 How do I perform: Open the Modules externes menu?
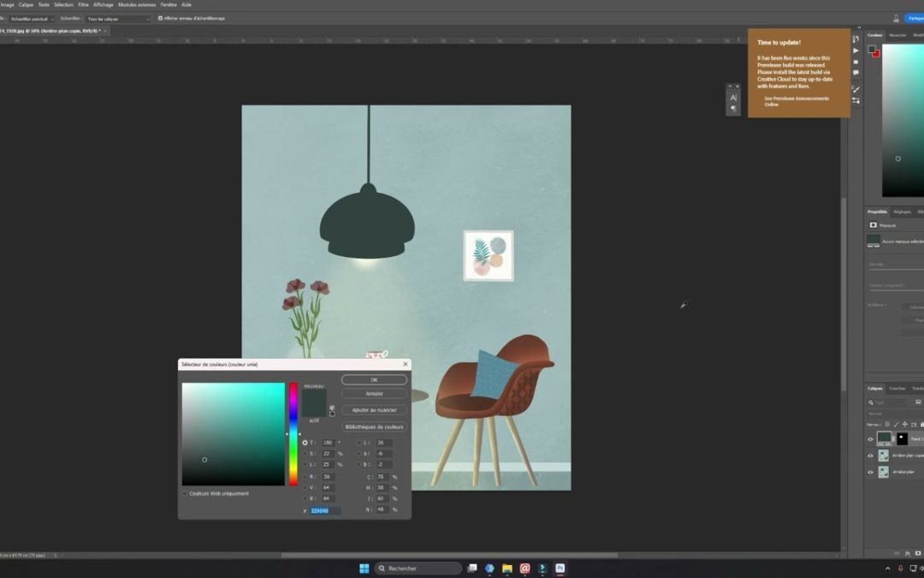click(137, 5)
